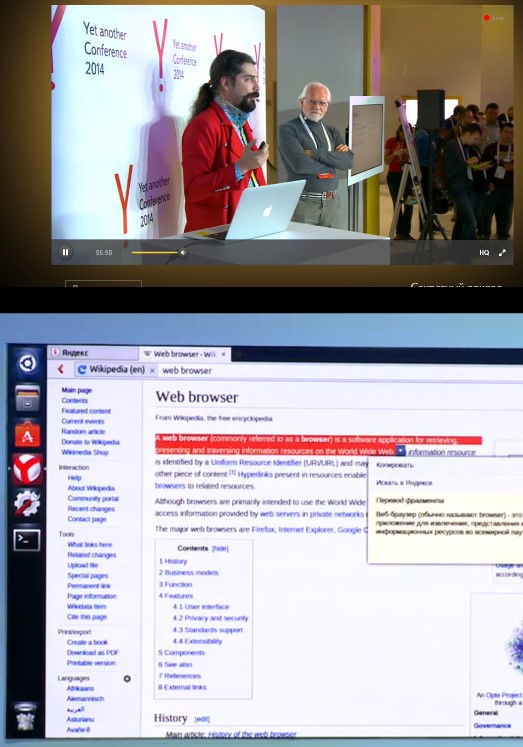
Task: Jump to 5 Components section
Action: click(x=181, y=653)
